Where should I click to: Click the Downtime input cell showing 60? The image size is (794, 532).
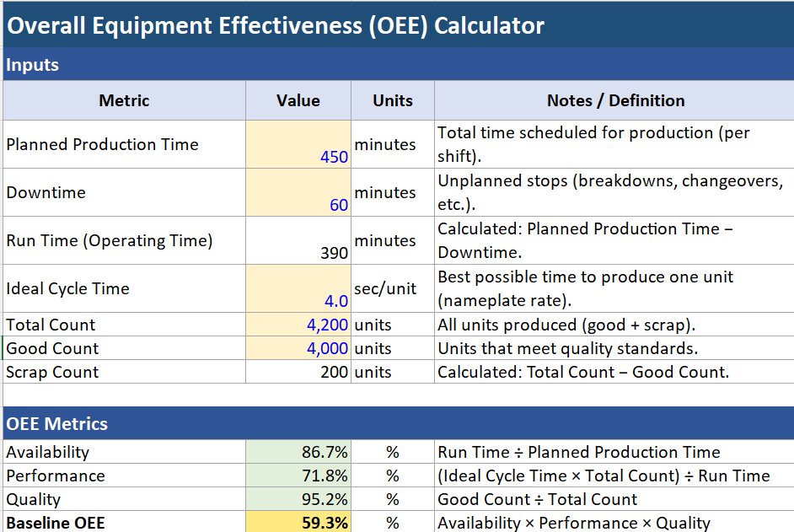point(298,192)
